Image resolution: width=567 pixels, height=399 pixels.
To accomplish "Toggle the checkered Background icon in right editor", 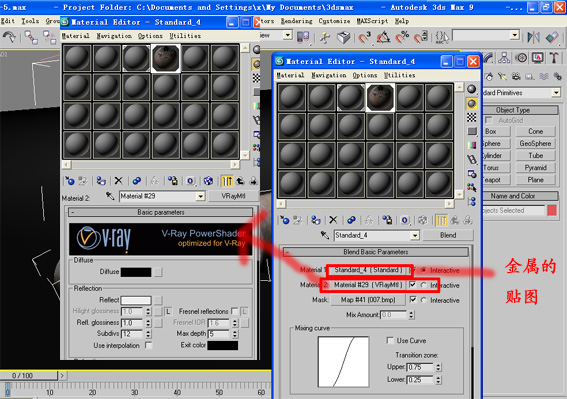I will (472, 117).
